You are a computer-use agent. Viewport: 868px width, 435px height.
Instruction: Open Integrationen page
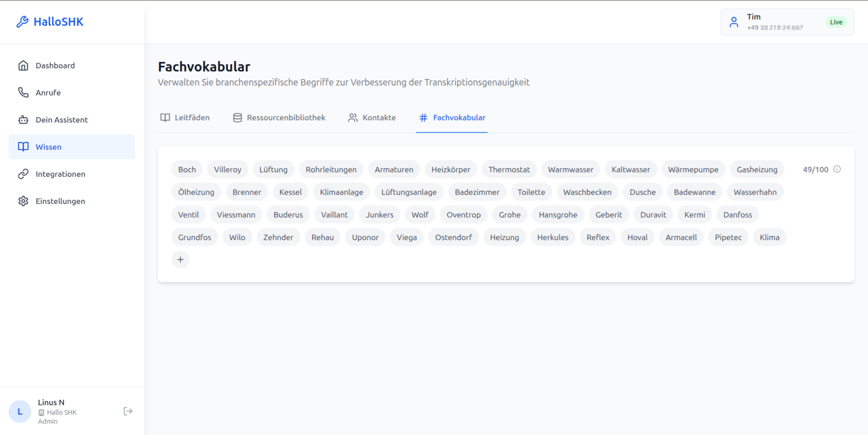tap(72, 174)
